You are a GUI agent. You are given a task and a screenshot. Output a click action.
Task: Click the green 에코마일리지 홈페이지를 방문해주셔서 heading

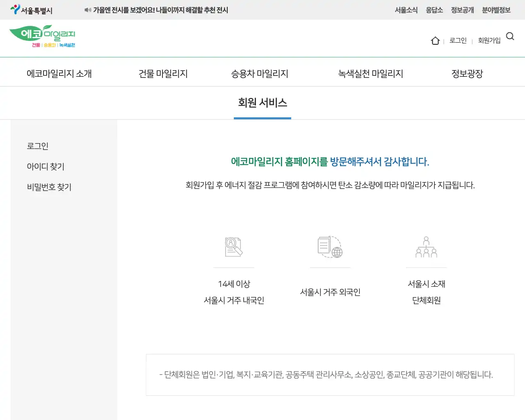pos(330,162)
